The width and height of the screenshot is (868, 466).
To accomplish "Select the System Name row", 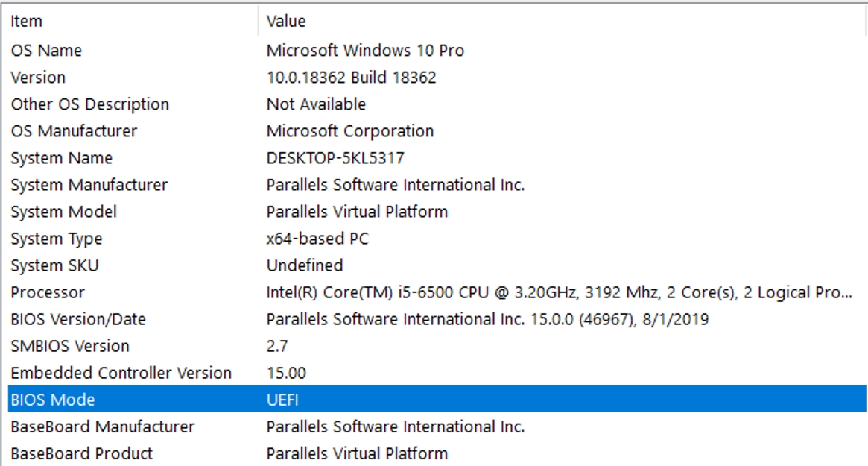I will 62,158.
